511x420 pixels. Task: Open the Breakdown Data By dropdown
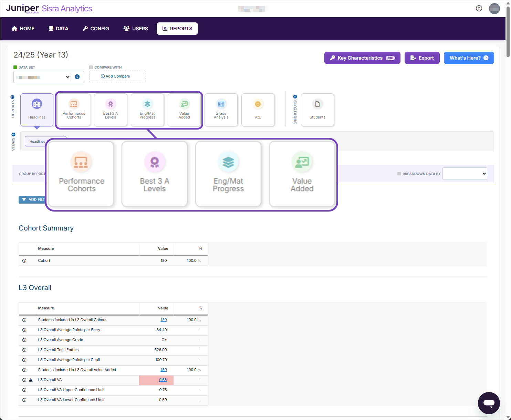click(x=465, y=174)
